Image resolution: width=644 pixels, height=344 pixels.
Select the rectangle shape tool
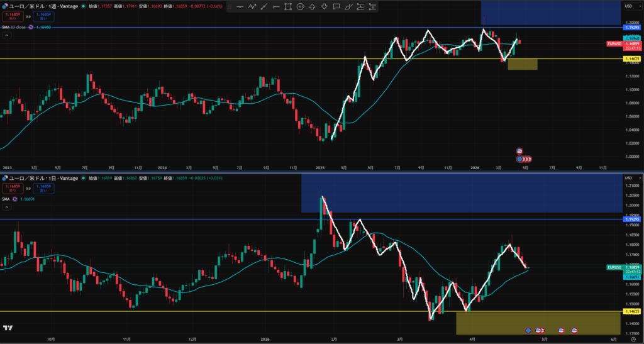(288, 6)
